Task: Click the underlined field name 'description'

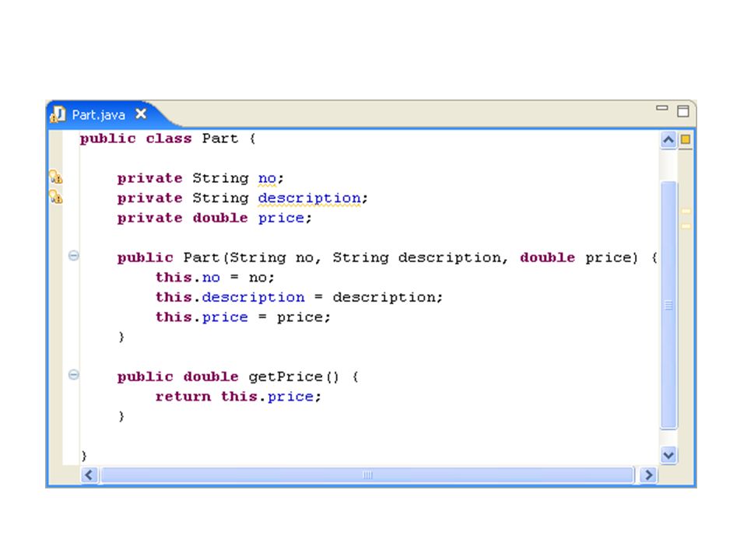Action: click(x=309, y=198)
